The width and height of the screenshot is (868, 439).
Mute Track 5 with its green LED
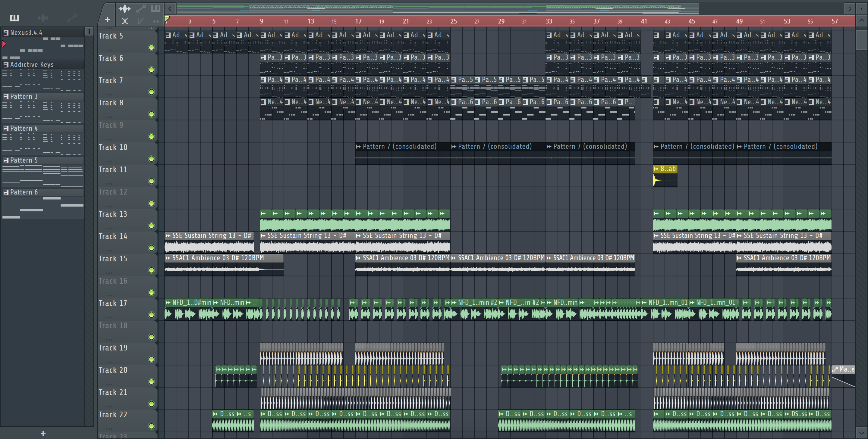click(x=152, y=48)
